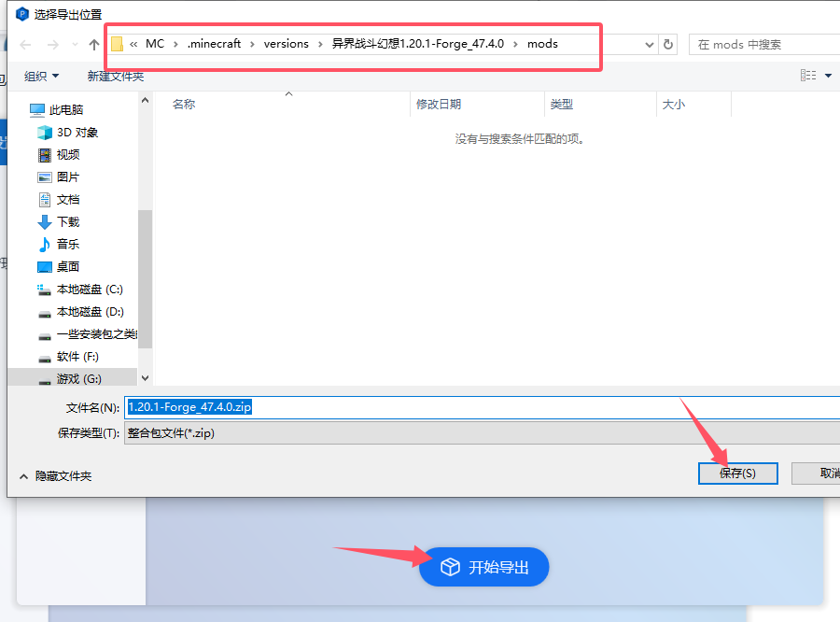Click the 开始导出 button
The image size is (840, 622).
[483, 567]
